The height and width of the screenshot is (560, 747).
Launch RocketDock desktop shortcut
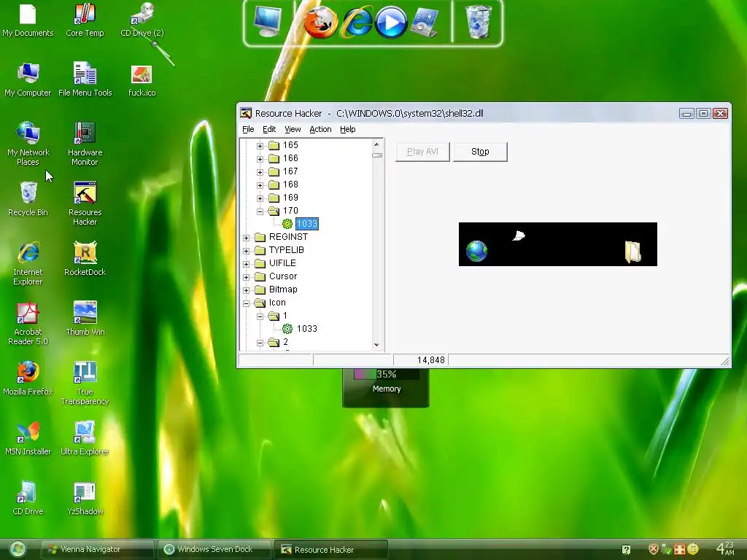pyautogui.click(x=85, y=259)
